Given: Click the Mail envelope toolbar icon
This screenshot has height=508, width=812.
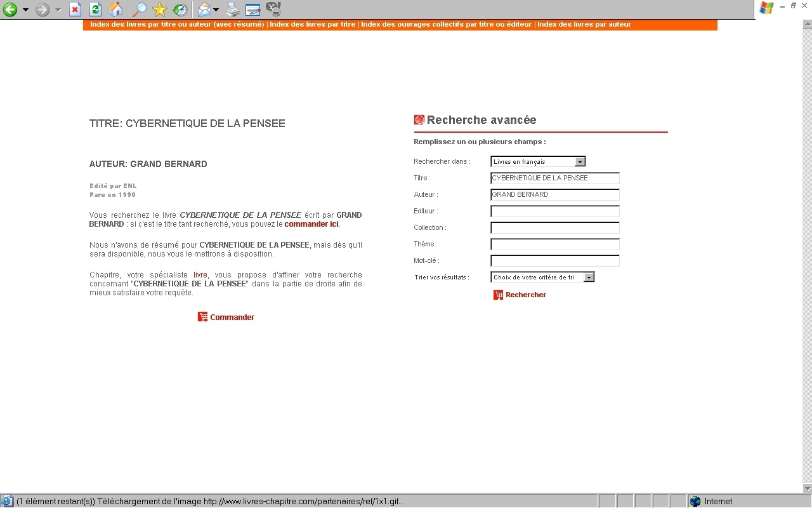Looking at the screenshot, I should tap(204, 10).
